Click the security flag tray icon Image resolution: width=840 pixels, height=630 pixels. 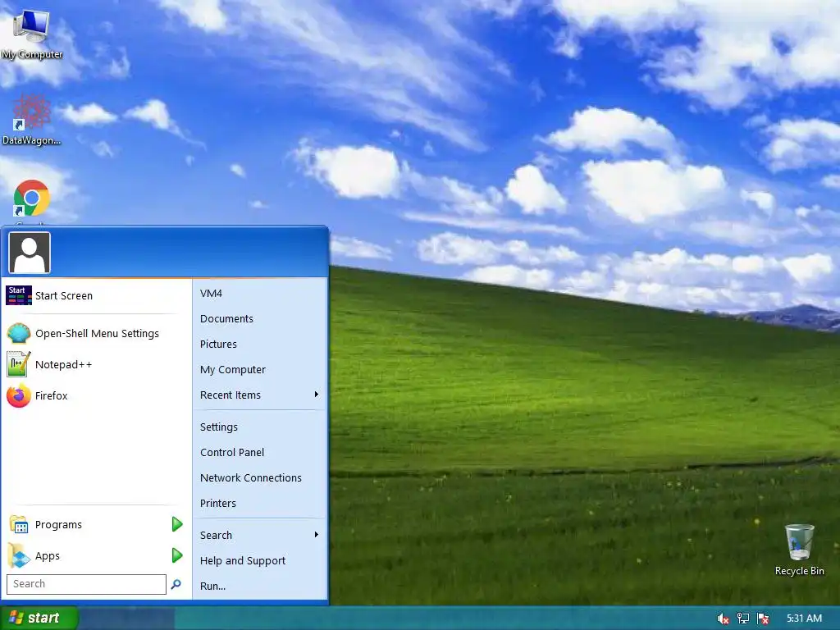click(x=763, y=619)
